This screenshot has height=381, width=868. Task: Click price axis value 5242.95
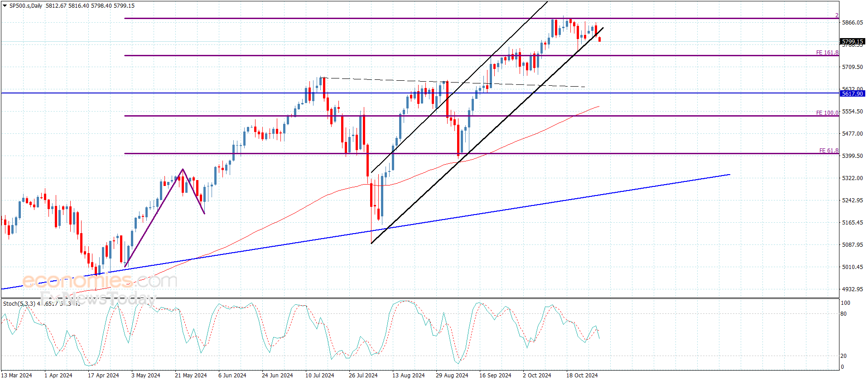tap(852, 200)
